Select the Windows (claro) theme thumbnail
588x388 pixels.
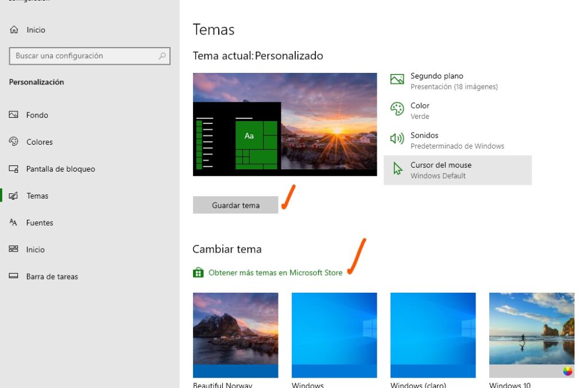[433, 335]
